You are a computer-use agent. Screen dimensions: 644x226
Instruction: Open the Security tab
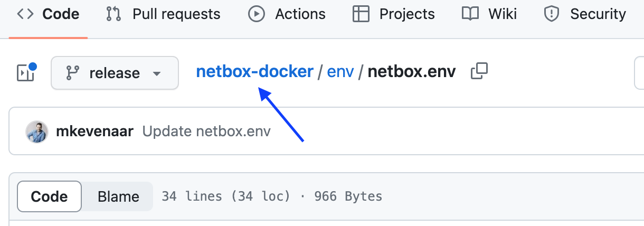(x=585, y=14)
